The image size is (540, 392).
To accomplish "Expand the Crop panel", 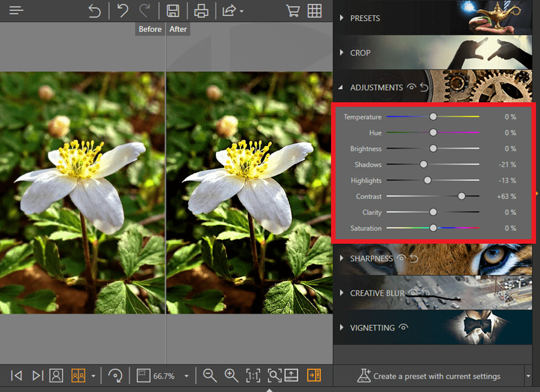I will pyautogui.click(x=360, y=53).
